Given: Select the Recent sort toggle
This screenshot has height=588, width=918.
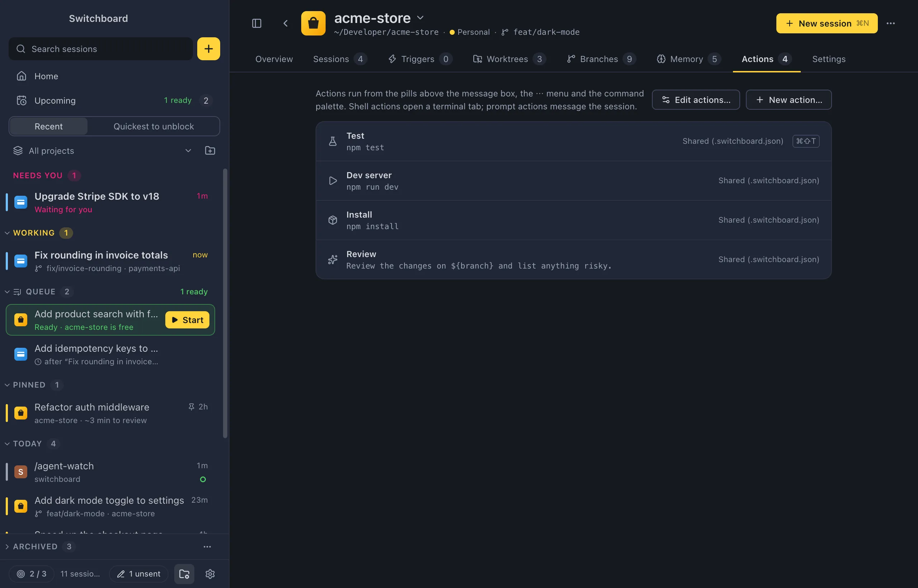Looking at the screenshot, I should pyautogui.click(x=48, y=126).
